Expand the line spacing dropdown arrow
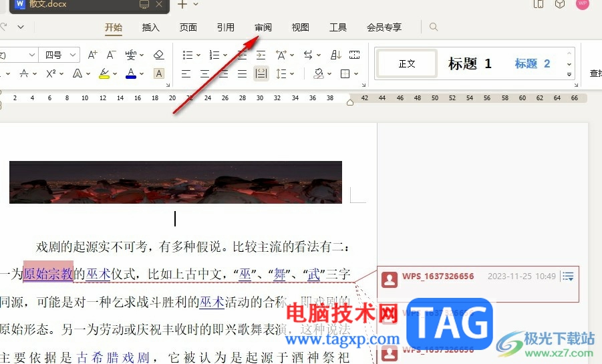602x364 pixels. [x=292, y=73]
